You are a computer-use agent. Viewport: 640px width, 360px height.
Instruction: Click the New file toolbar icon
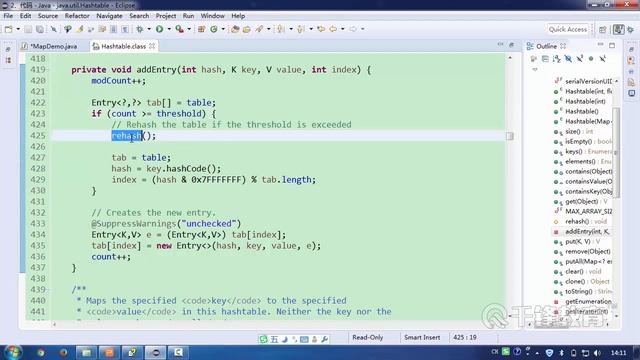tap(9, 29)
